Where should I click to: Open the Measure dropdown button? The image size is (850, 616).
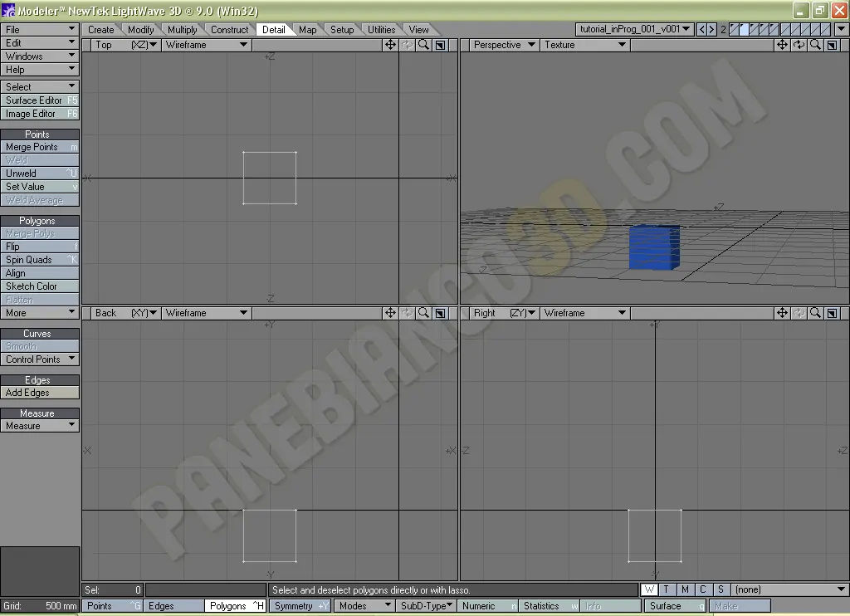coord(40,426)
